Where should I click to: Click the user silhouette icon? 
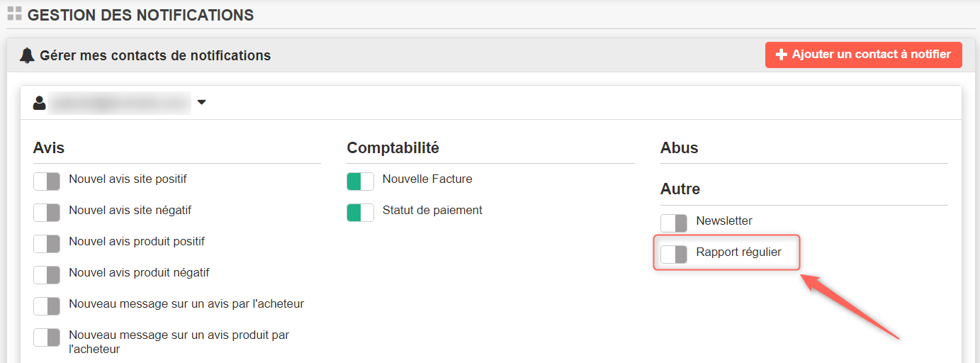coord(40,103)
